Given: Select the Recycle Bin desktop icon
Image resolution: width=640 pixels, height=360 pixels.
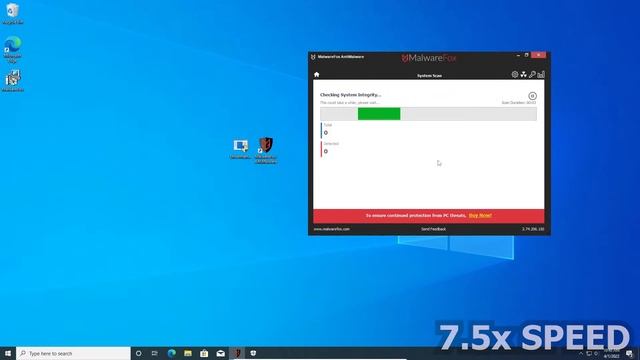Looking at the screenshot, I should 13,13.
